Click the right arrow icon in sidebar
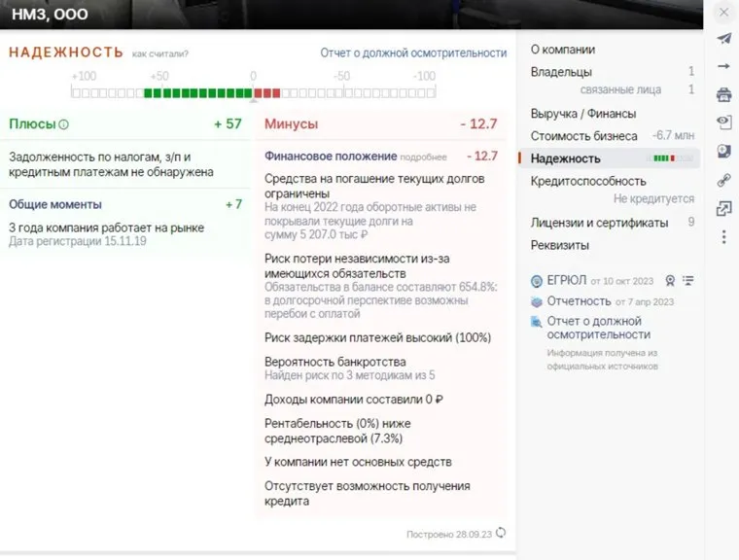The height and width of the screenshot is (560, 739). [723, 66]
